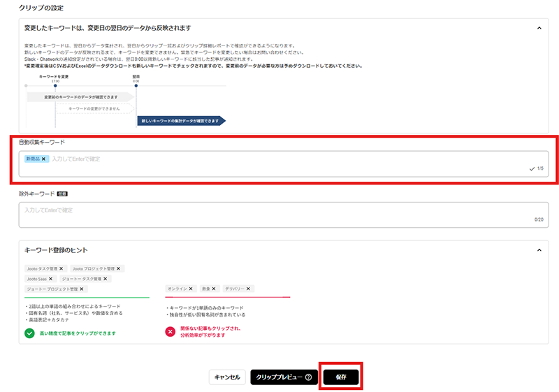The width and height of the screenshot is (559, 392).
Task: Click the 翌日 0:00 timeline marker
Action: tap(136, 85)
